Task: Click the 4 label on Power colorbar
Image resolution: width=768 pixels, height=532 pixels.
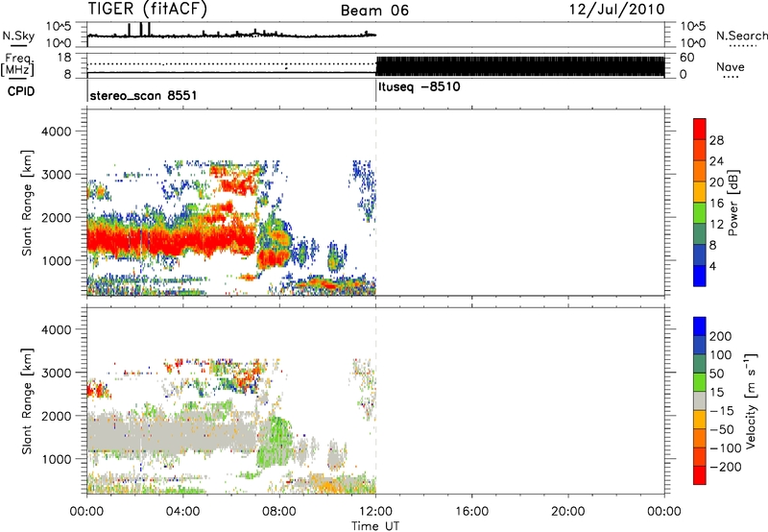Action: click(712, 266)
